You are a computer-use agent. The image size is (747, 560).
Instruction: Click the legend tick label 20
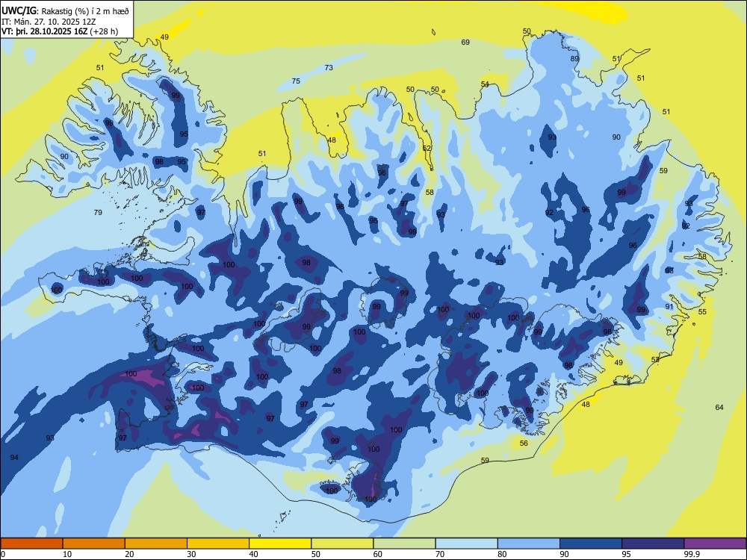pyautogui.click(x=129, y=554)
